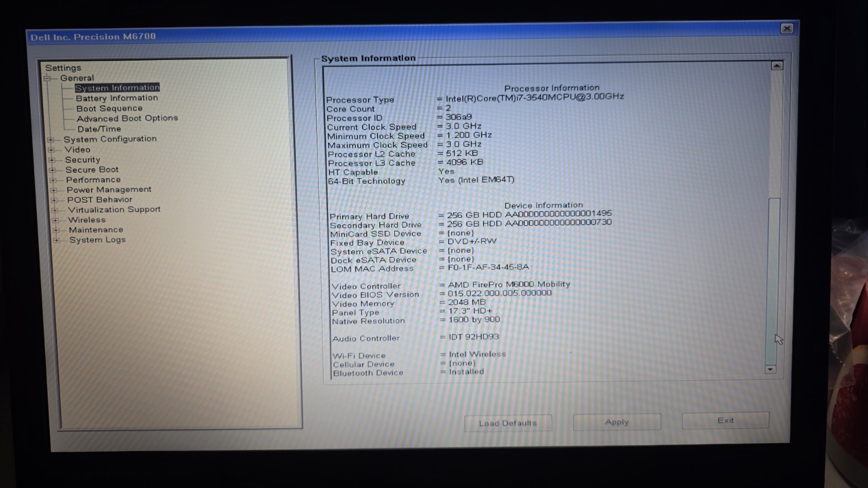The width and height of the screenshot is (868, 488).
Task: Click the Processor L3 Cache 4096 KB value
Action: click(464, 162)
